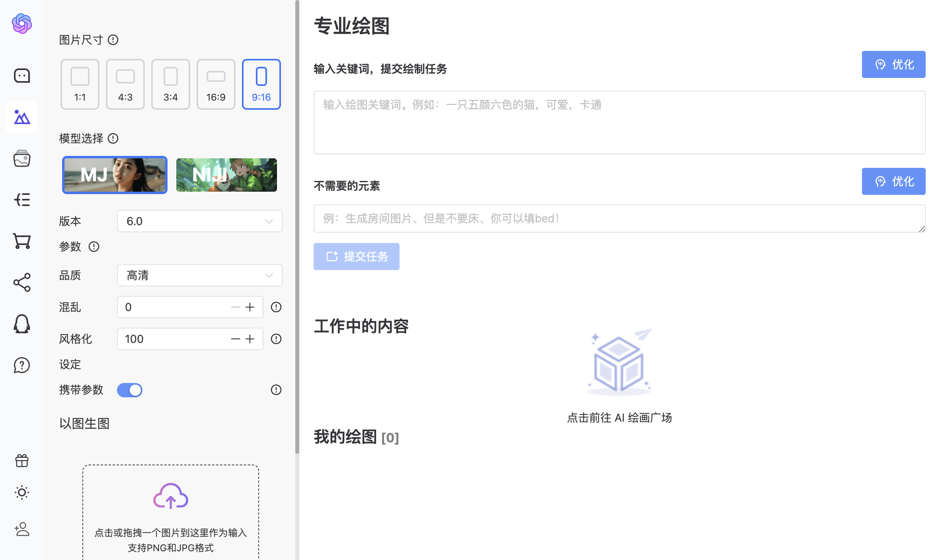Click the QQ penguin sidebar icon

coord(22,324)
